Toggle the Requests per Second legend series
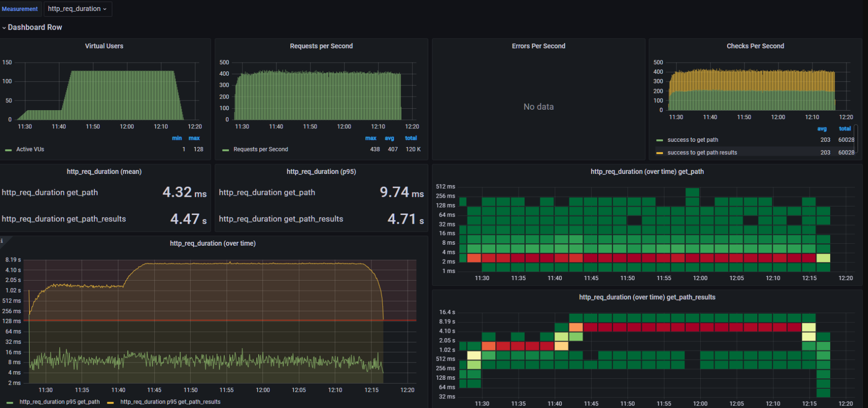This screenshot has height=408, width=868. tap(261, 149)
